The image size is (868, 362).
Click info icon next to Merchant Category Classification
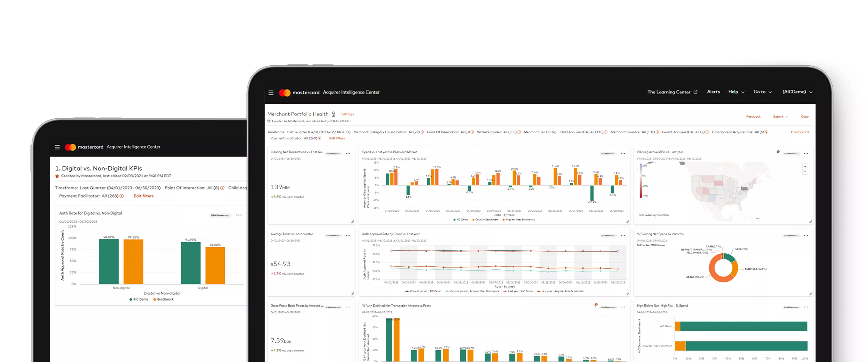point(422,132)
